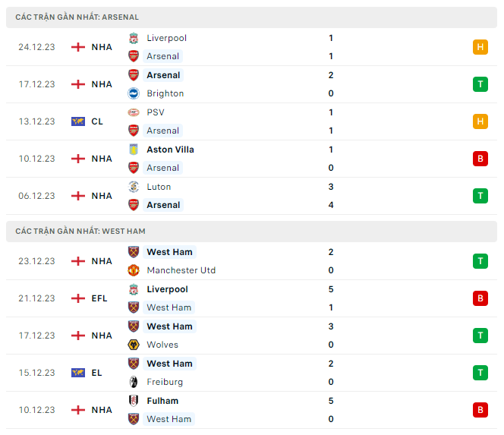Viewport: 504px width, 435px height.
Task: Click the Brighton team logo
Action: click(x=134, y=93)
